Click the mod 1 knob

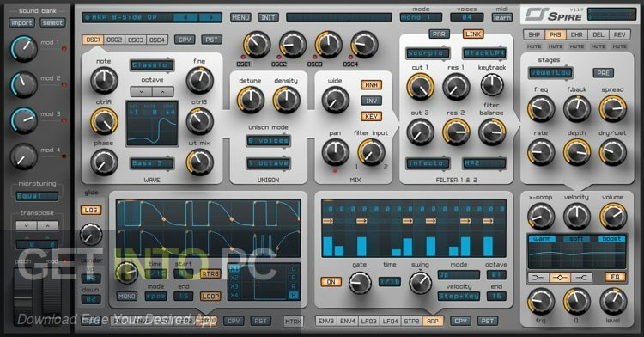point(24,48)
